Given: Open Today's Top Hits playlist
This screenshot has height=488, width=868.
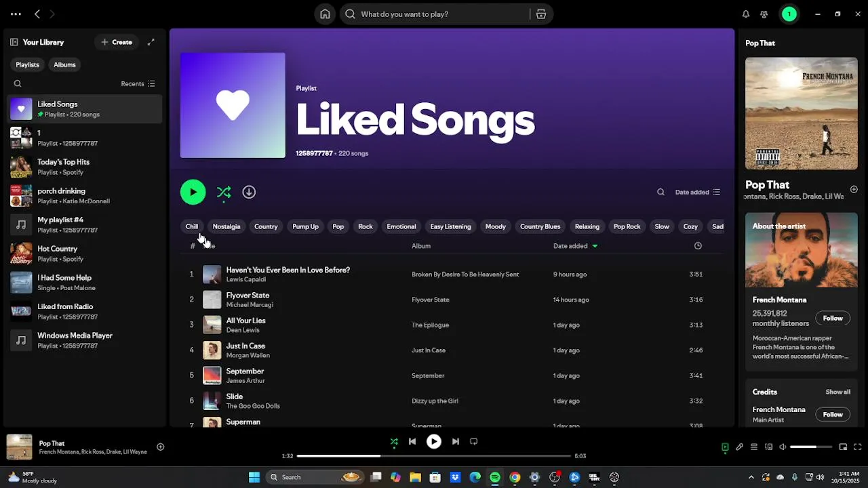Looking at the screenshot, I should point(85,167).
